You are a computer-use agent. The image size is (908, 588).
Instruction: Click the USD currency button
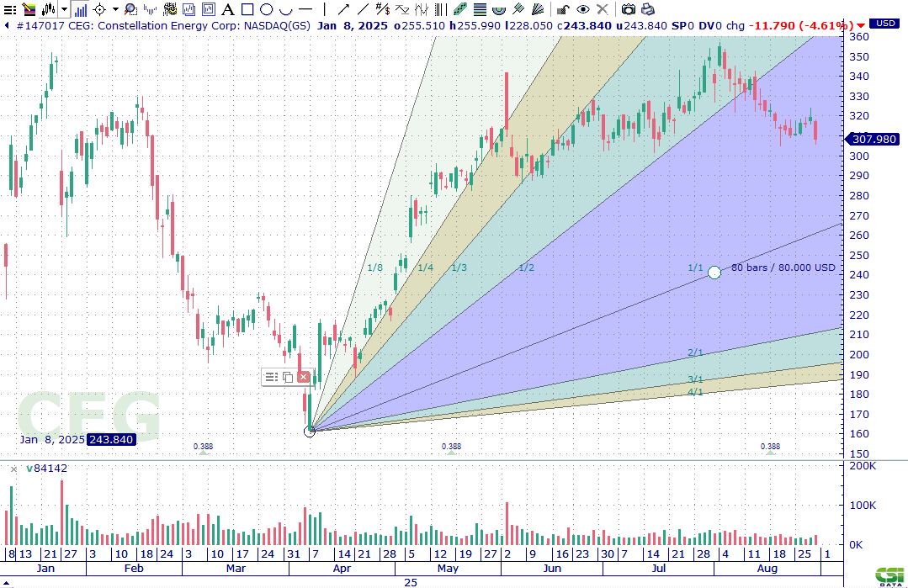pyautogui.click(x=885, y=24)
